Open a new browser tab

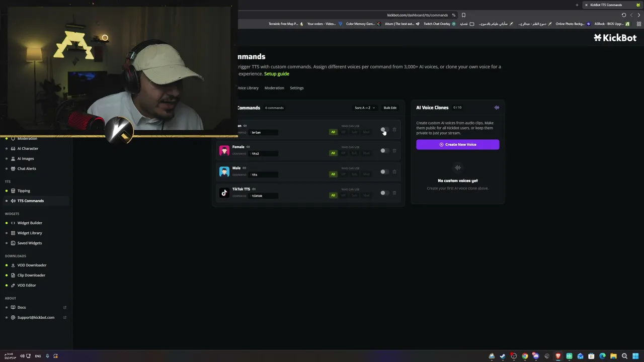click(577, 5)
